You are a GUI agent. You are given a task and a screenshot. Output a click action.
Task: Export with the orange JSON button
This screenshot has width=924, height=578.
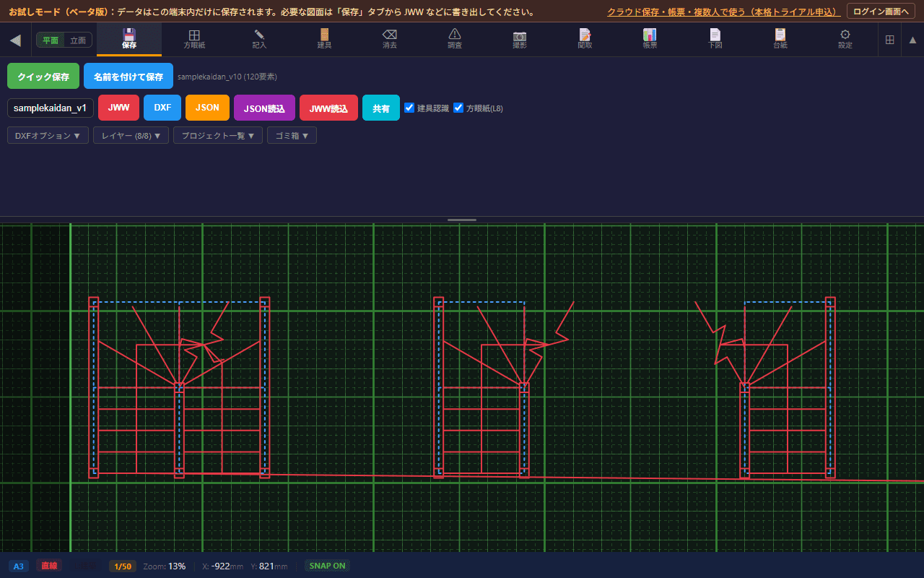pyautogui.click(x=207, y=108)
